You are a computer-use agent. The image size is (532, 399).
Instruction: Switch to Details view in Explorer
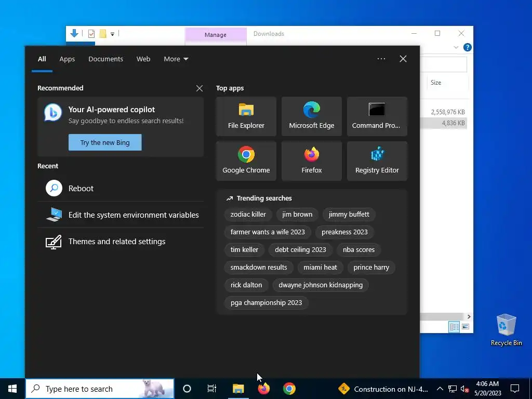point(454,327)
